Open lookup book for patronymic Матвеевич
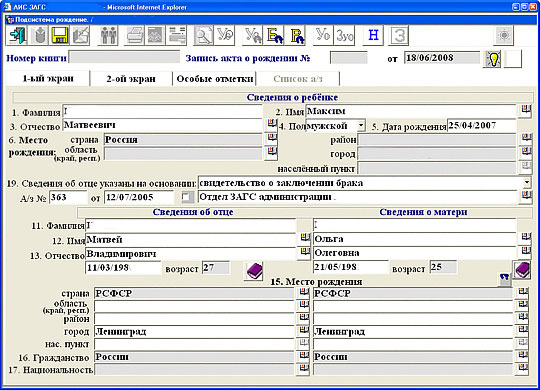Image resolution: width=540 pixels, height=390 pixels. point(272,125)
